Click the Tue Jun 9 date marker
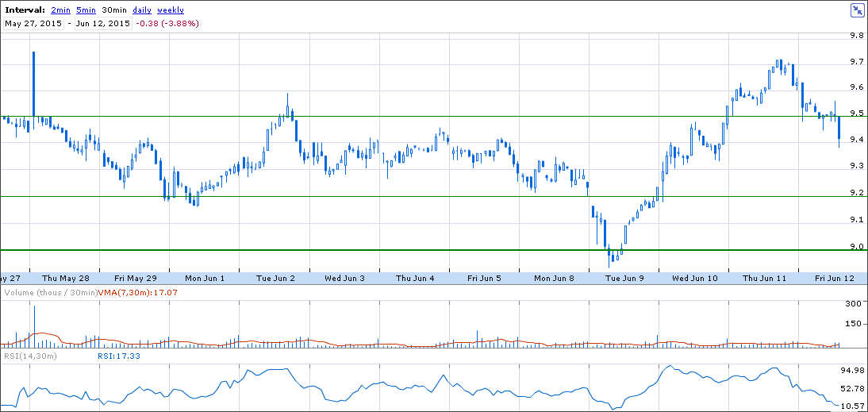Viewport: 868px width, 412px height. (x=624, y=278)
